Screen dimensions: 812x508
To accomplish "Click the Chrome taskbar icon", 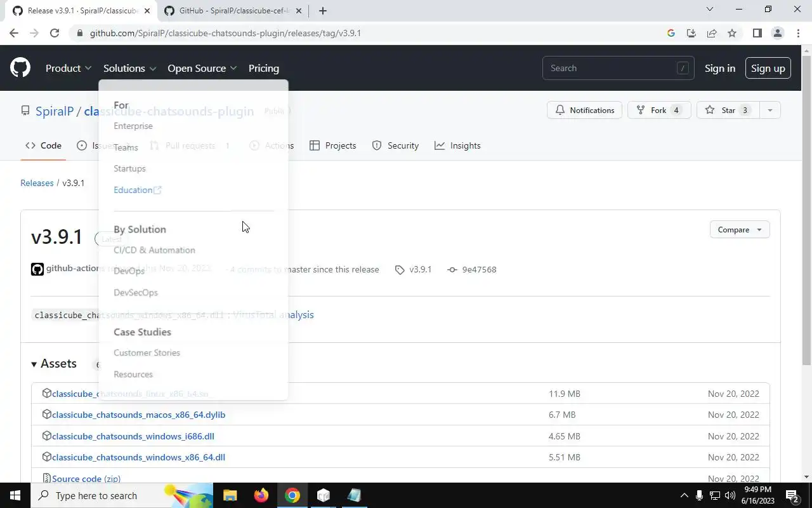I will (x=292, y=495).
